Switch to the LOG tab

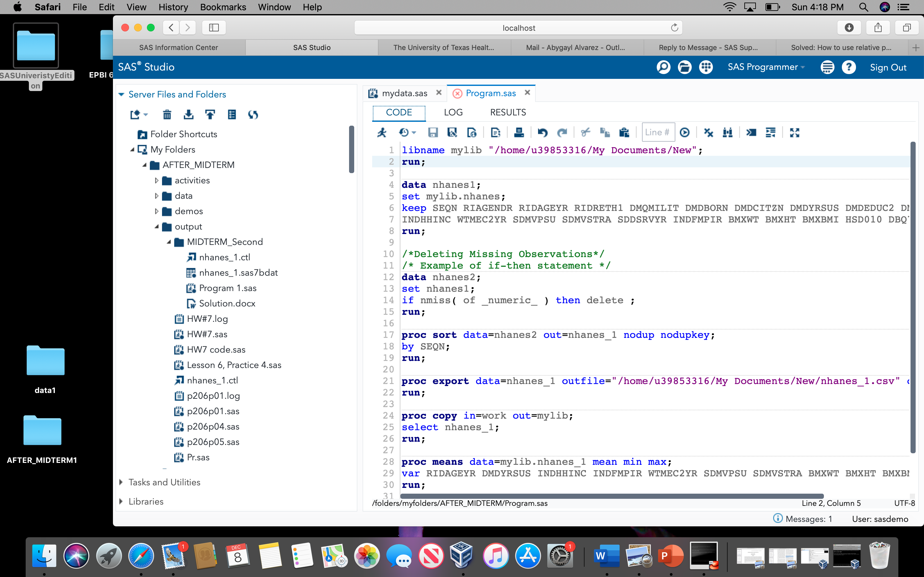pyautogui.click(x=453, y=112)
